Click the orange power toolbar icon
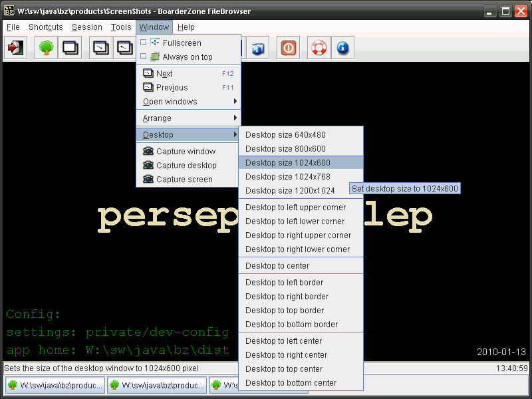 click(x=288, y=48)
